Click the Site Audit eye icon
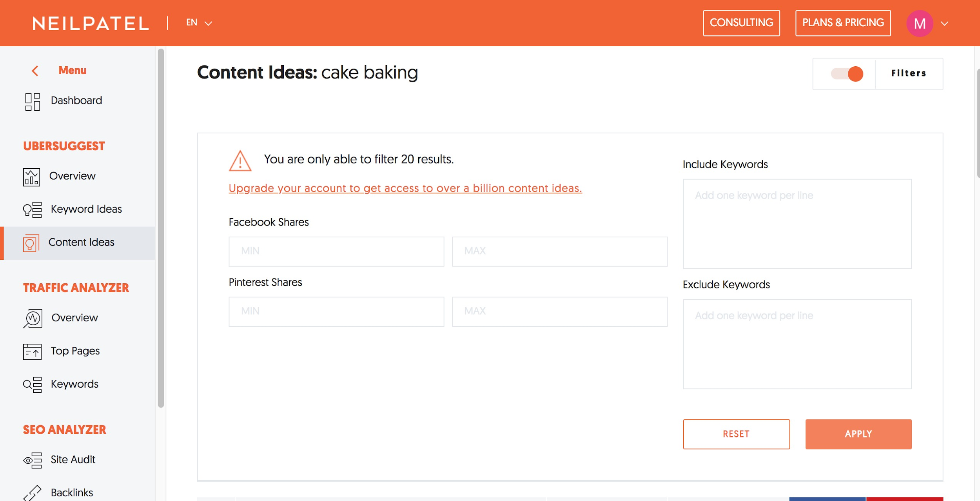Viewport: 980px width, 501px height. coord(32,460)
